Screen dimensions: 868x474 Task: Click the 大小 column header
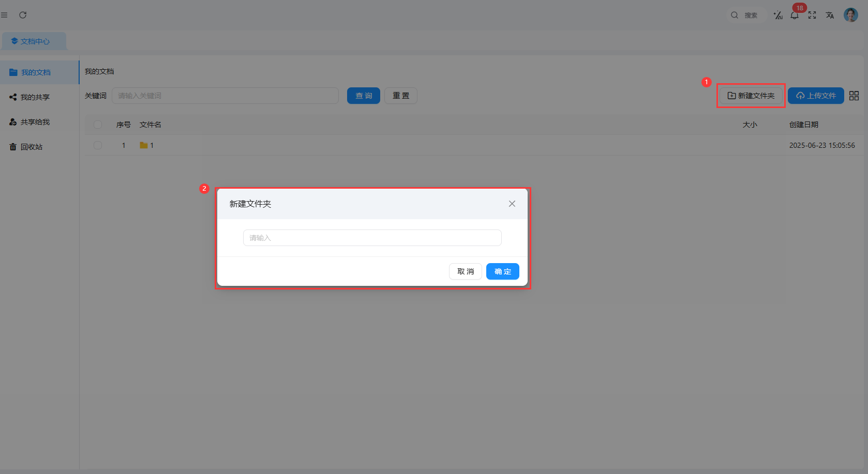[750, 125]
